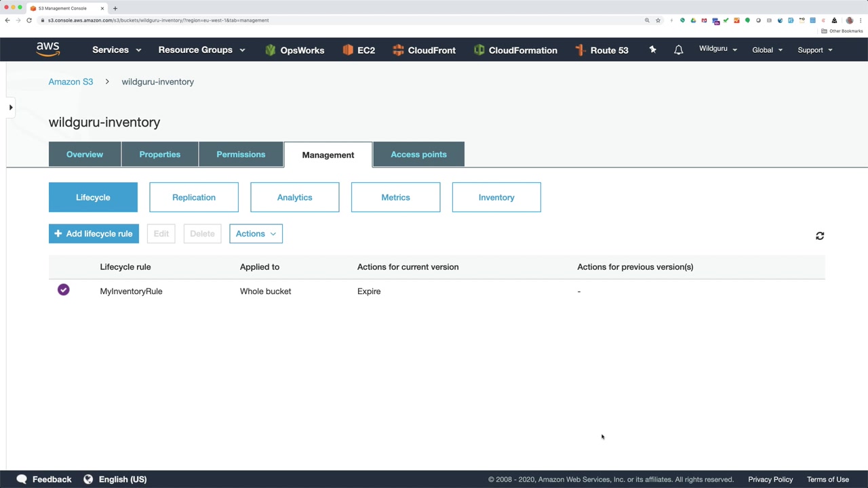Click the browser address bar
Screen dimensions: 868x488
(x=339, y=20)
